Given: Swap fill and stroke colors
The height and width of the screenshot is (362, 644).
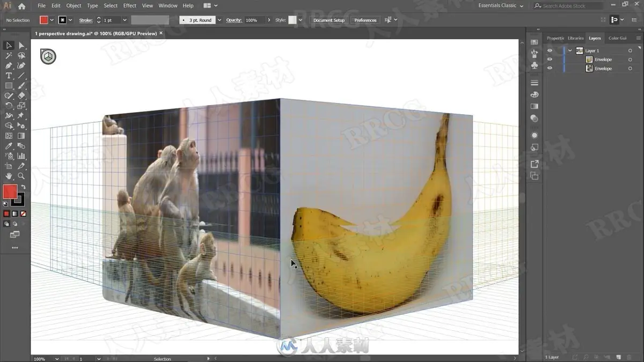Looking at the screenshot, I should [23, 187].
